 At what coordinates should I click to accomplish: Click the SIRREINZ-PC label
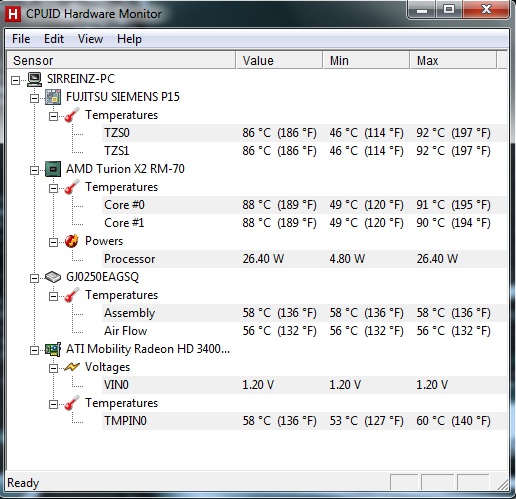pos(81,79)
